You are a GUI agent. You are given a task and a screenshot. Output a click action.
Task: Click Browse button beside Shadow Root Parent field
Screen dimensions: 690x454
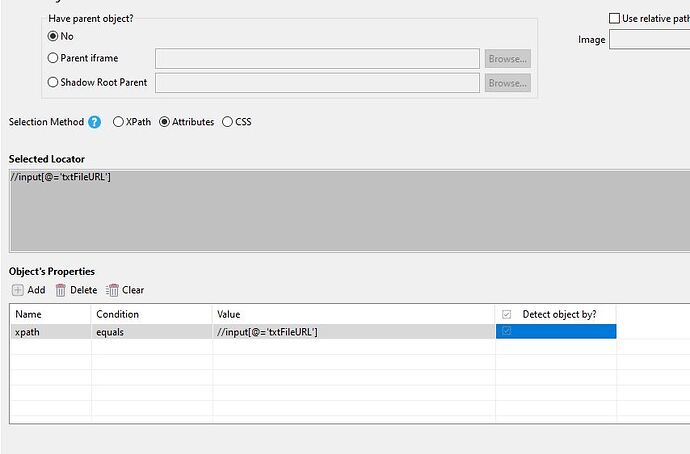tap(508, 83)
